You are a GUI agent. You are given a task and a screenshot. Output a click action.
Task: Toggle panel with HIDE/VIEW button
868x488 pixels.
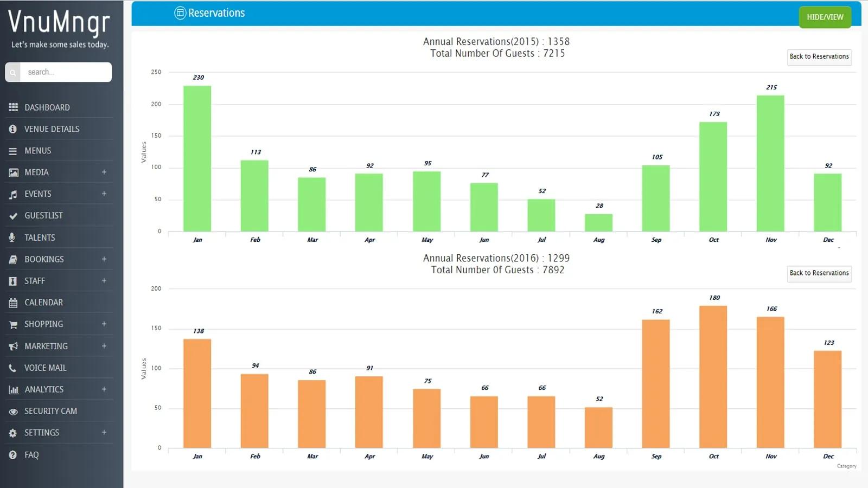coord(825,17)
